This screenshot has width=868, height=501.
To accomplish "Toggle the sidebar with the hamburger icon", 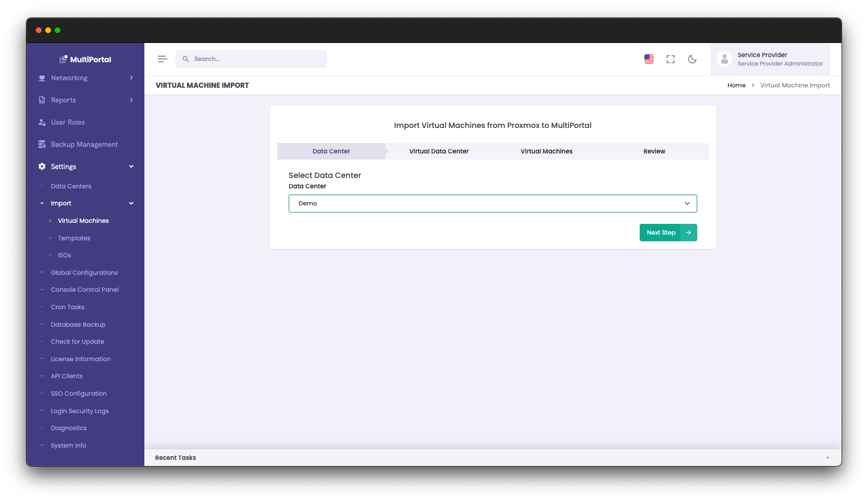I will click(162, 59).
